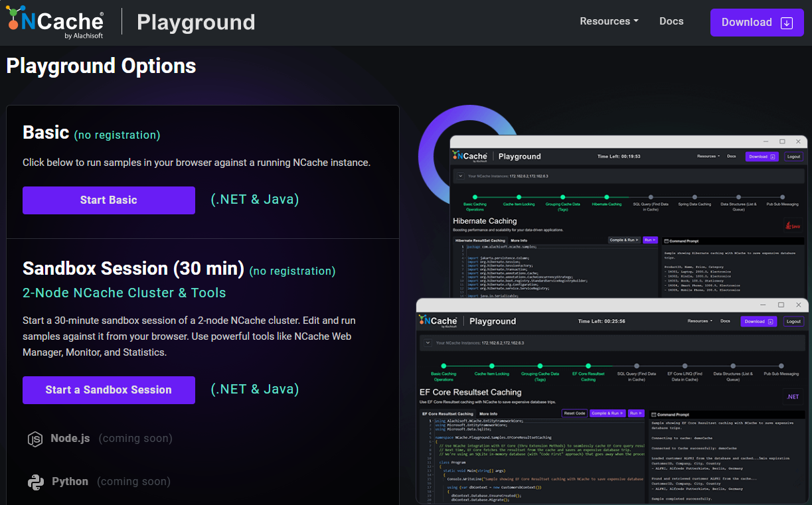Screen dimensions: 812x505
Task: Click the Start a Sandbox Session button
Action: 109,390
